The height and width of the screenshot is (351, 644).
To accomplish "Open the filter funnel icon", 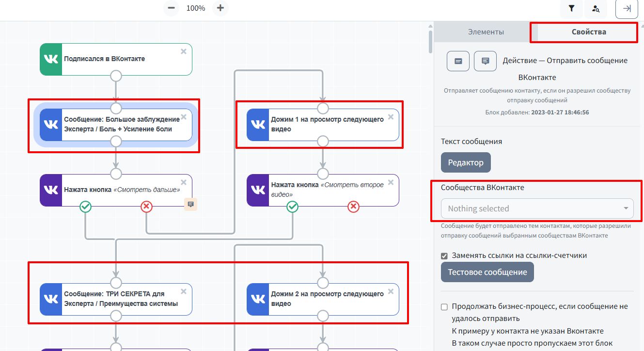I will [571, 9].
